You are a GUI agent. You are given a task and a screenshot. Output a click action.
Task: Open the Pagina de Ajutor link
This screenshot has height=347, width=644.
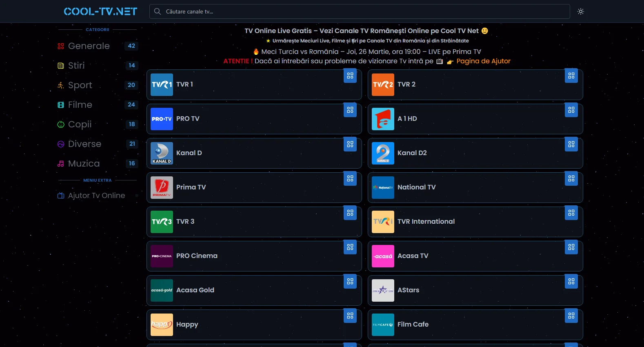[x=483, y=61]
